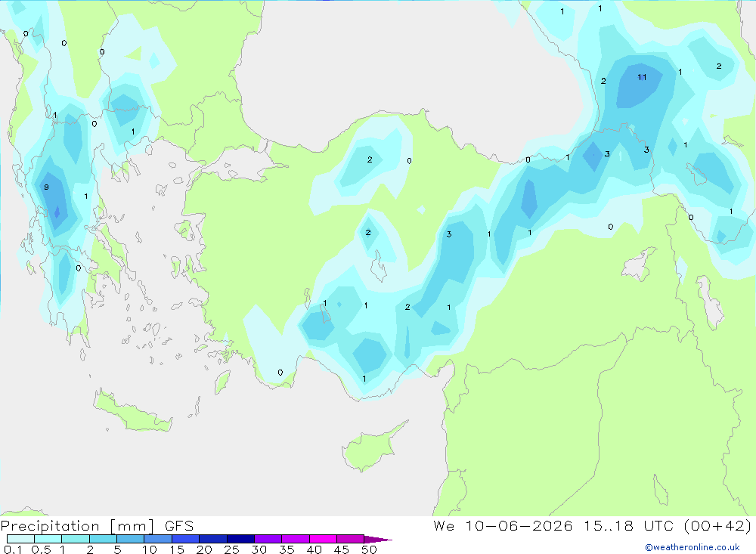This screenshot has height=554, width=756.
Task: Click the 'UTC' label
Action: coord(658,525)
